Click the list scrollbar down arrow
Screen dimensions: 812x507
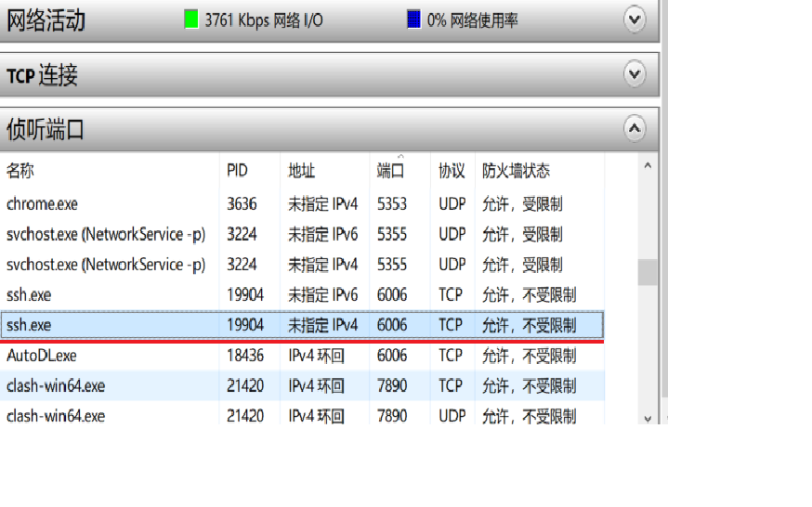pyautogui.click(x=648, y=418)
